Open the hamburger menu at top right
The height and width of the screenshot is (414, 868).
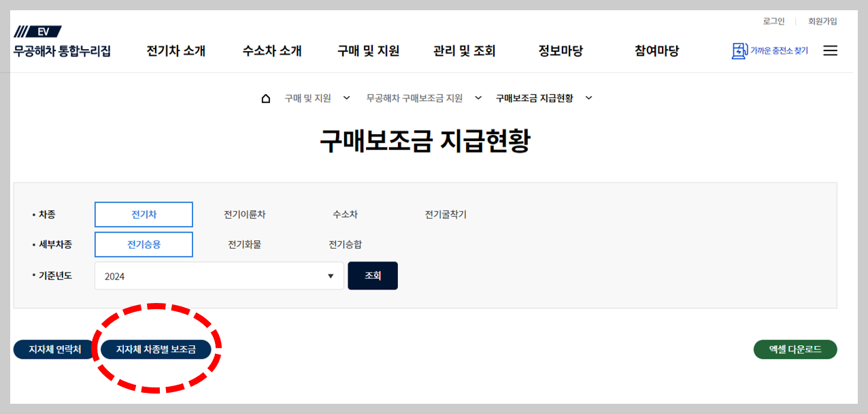tap(830, 50)
